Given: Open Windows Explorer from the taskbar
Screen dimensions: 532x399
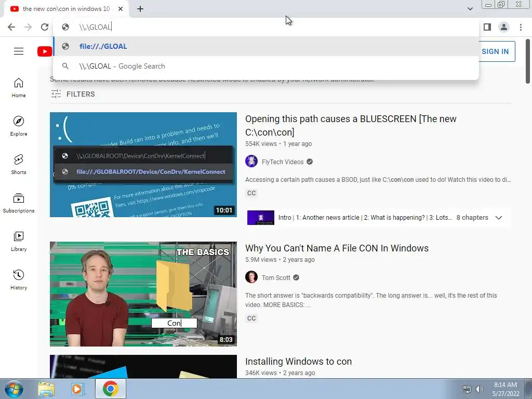Looking at the screenshot, I should (x=46, y=389).
